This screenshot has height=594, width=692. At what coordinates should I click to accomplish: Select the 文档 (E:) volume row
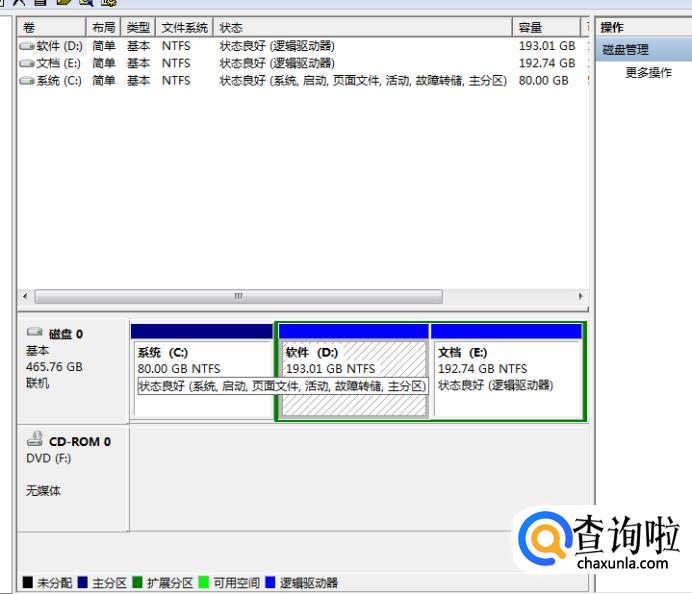click(x=303, y=63)
